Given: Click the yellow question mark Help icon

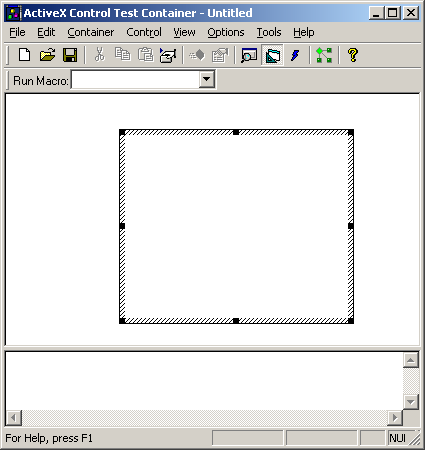Looking at the screenshot, I should pos(353,55).
